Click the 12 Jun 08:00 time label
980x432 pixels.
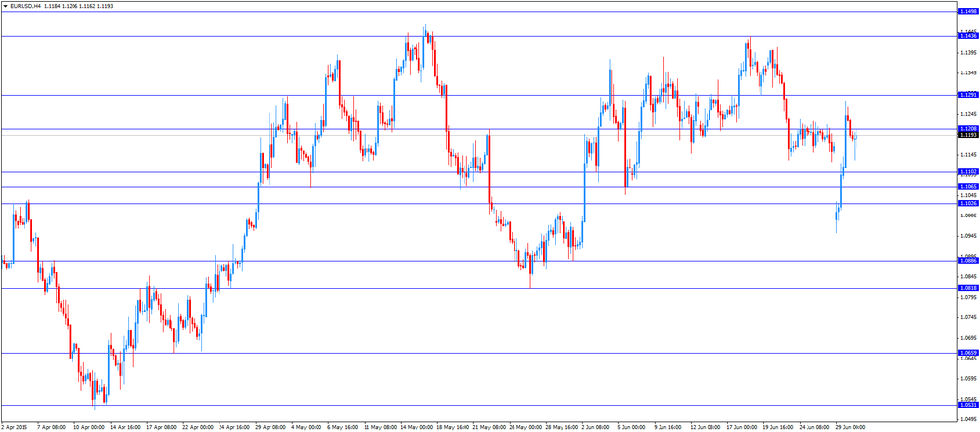click(706, 428)
